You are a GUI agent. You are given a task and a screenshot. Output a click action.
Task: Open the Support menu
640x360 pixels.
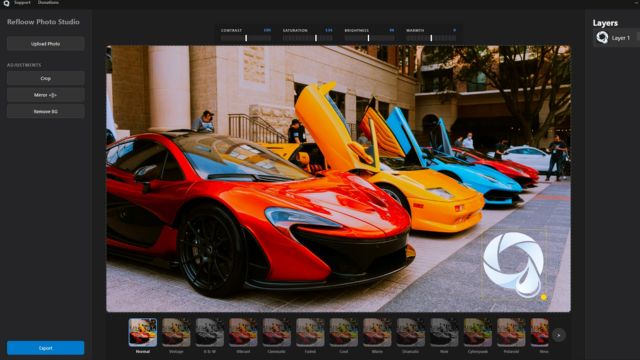point(22,2)
